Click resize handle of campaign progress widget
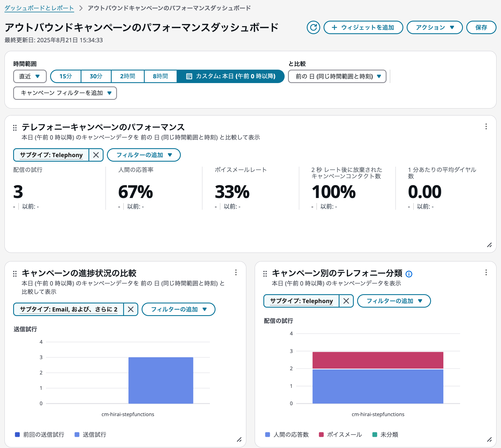The width and height of the screenshot is (501, 448). point(239,440)
